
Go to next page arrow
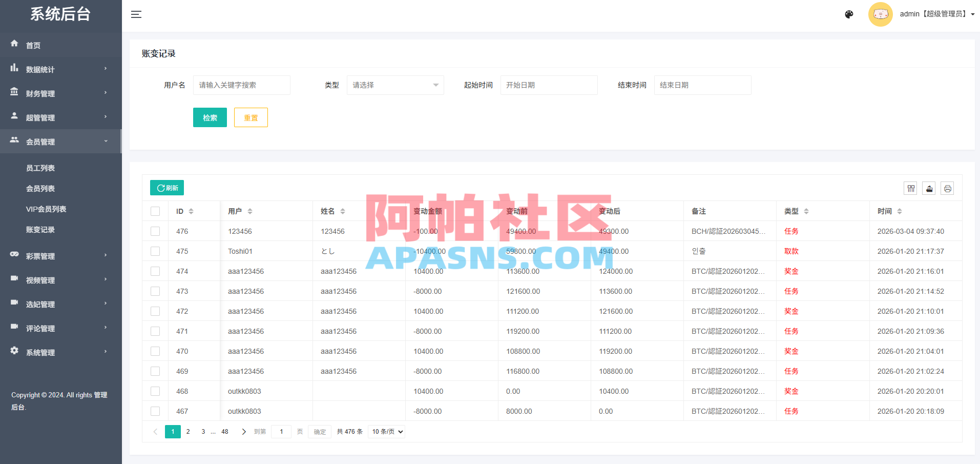[x=244, y=432]
